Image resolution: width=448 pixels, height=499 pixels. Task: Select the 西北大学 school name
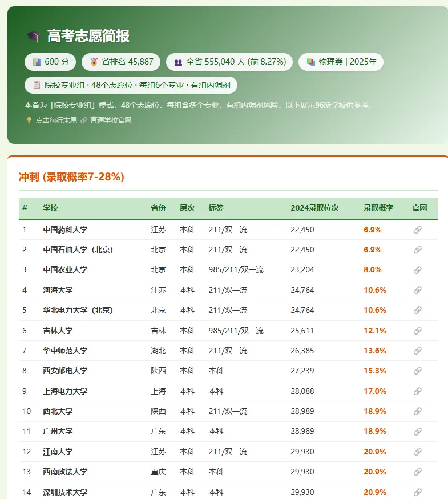pyautogui.click(x=58, y=411)
